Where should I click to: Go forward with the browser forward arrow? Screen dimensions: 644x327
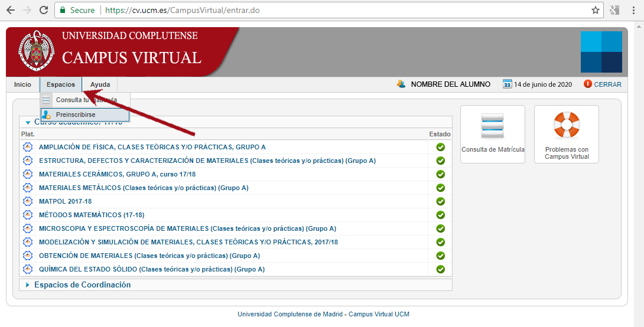(x=27, y=10)
